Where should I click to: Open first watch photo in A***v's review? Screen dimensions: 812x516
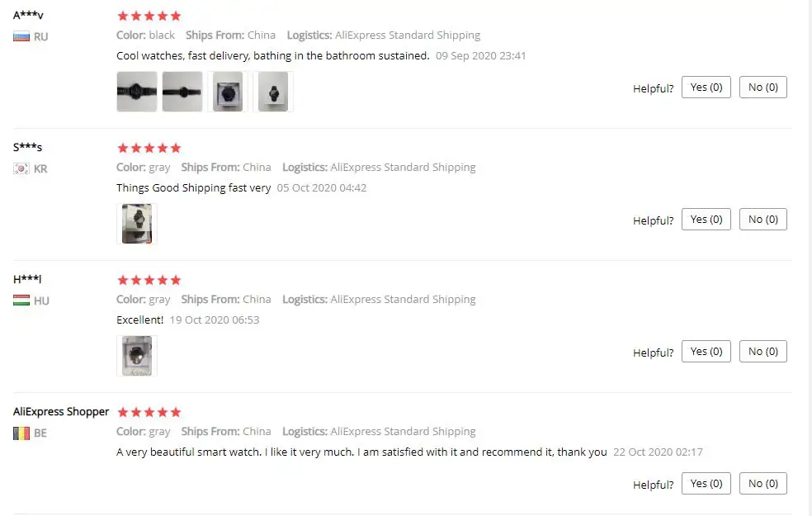[x=137, y=92]
